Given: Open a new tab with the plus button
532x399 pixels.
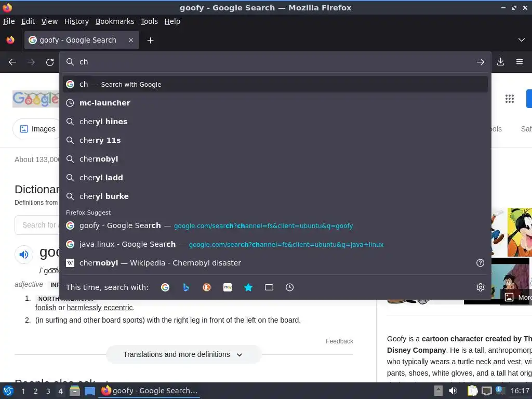Looking at the screenshot, I should 150,41.
